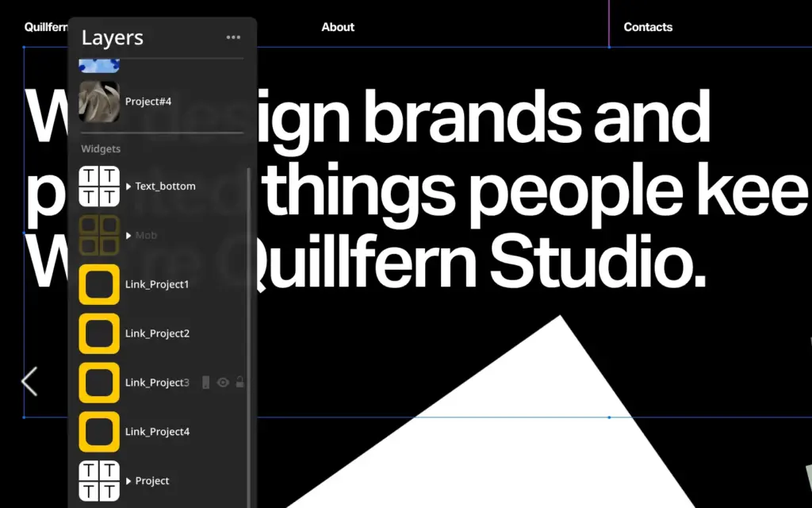Go to previous slide with left arrow
812x508 pixels.
pyautogui.click(x=29, y=382)
